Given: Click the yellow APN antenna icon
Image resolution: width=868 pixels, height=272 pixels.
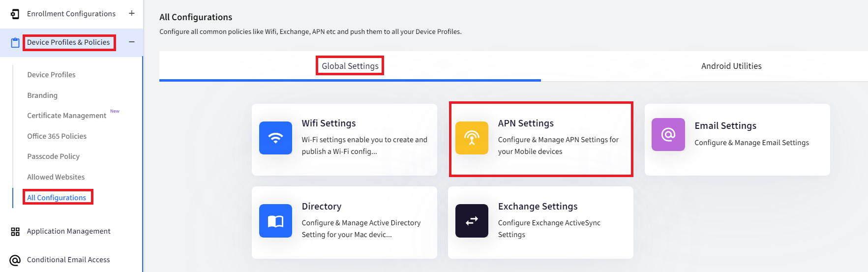Looking at the screenshot, I should [472, 138].
